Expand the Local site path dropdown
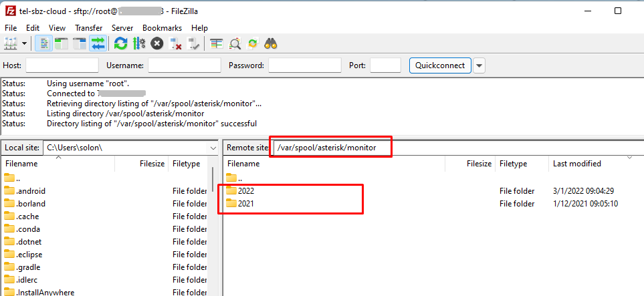This screenshot has height=296, width=644. [213, 147]
